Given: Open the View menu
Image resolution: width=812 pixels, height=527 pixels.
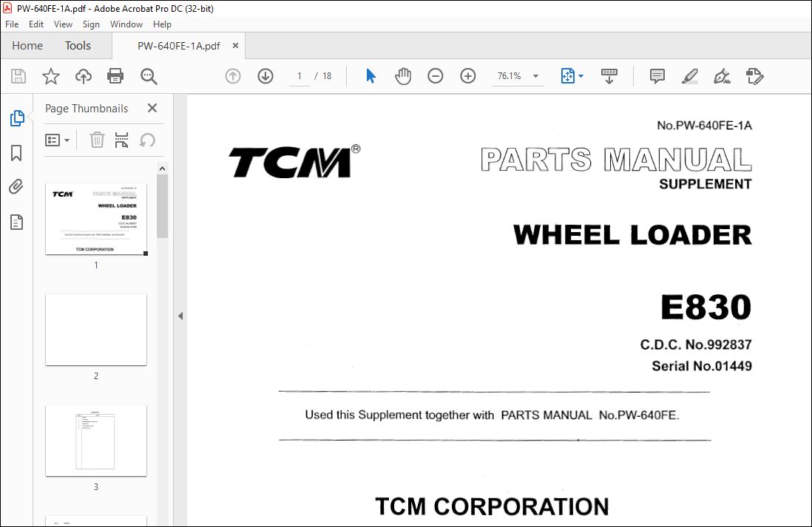Looking at the screenshot, I should (63, 24).
